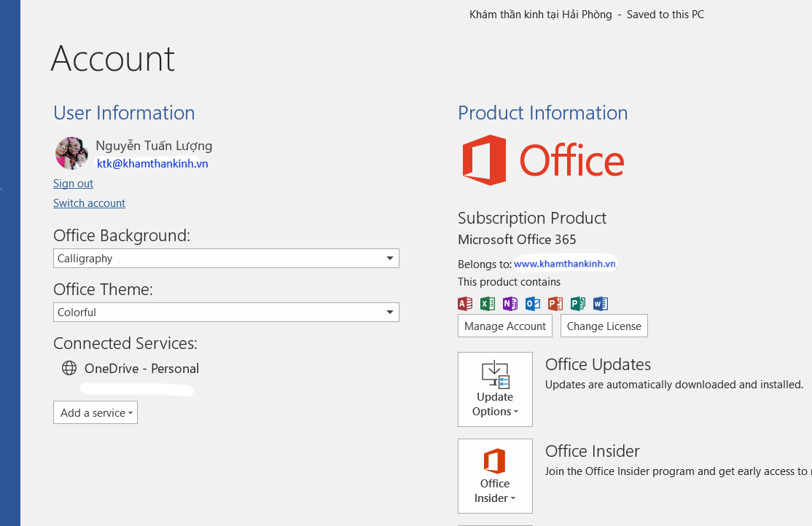The height and width of the screenshot is (526, 812).
Task: Click the Switch account link
Action: (x=89, y=203)
